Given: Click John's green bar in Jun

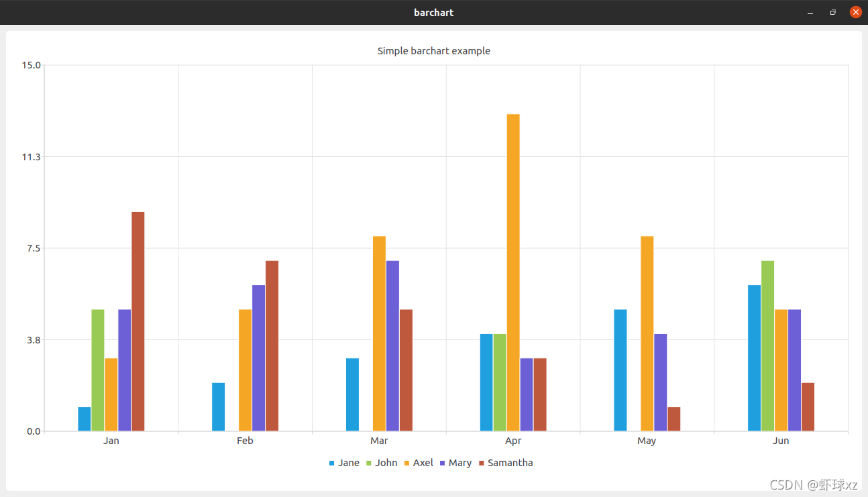Looking at the screenshot, I should [x=768, y=346].
